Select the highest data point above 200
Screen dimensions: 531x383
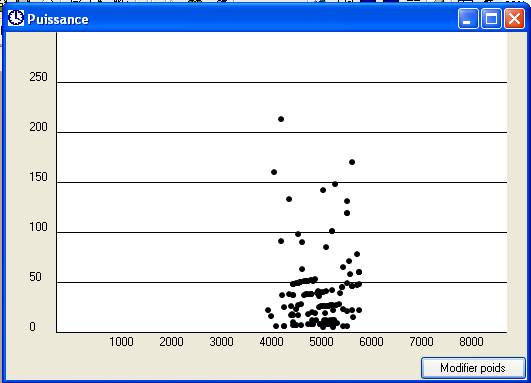281,119
